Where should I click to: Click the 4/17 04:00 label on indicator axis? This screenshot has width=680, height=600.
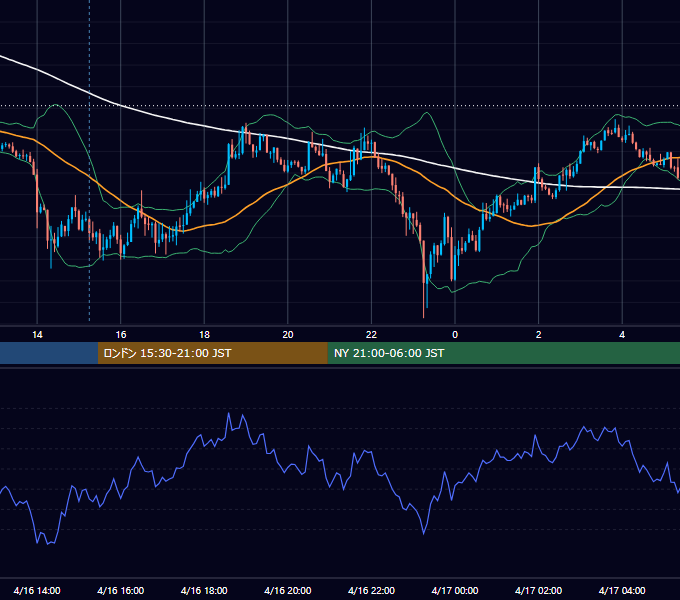(622, 590)
